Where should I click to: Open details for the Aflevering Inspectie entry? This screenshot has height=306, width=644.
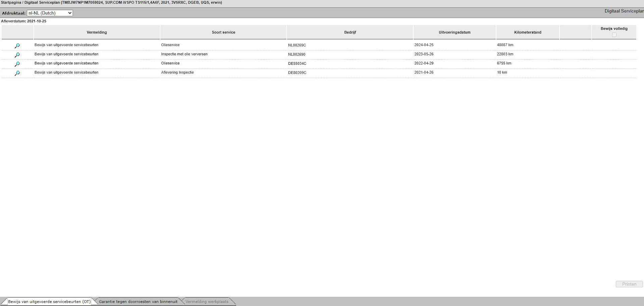pos(17,73)
